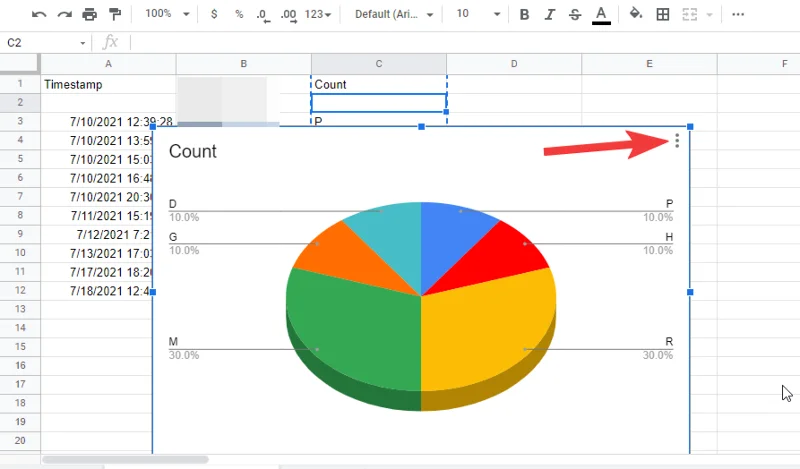
Task: Click the teal D pie slice
Action: pos(393,237)
